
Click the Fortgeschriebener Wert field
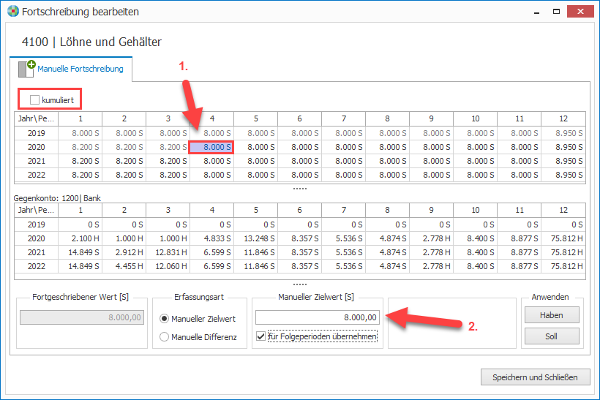tap(82, 317)
